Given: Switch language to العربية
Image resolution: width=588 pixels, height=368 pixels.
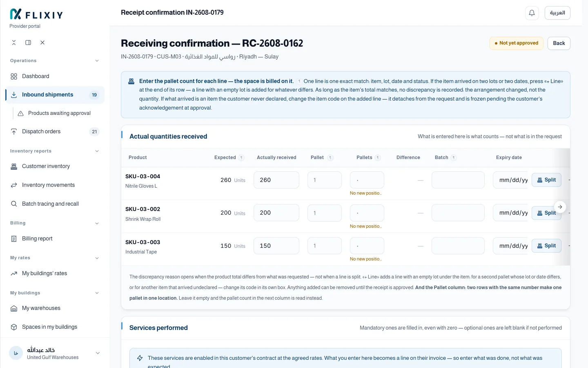Looking at the screenshot, I should tap(557, 13).
